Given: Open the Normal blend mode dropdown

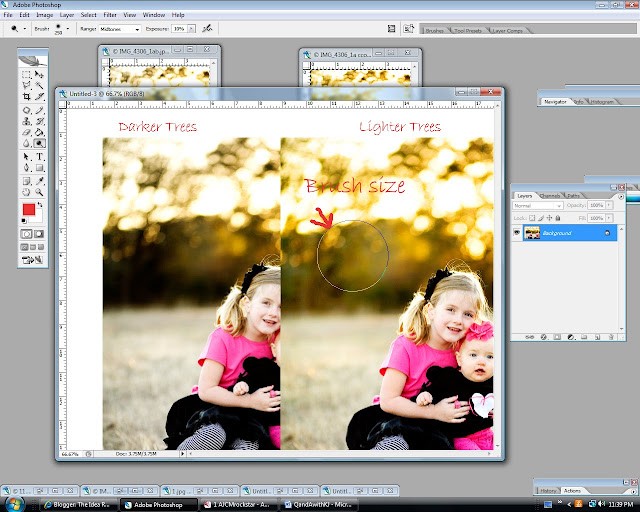Looking at the screenshot, I should point(538,205).
